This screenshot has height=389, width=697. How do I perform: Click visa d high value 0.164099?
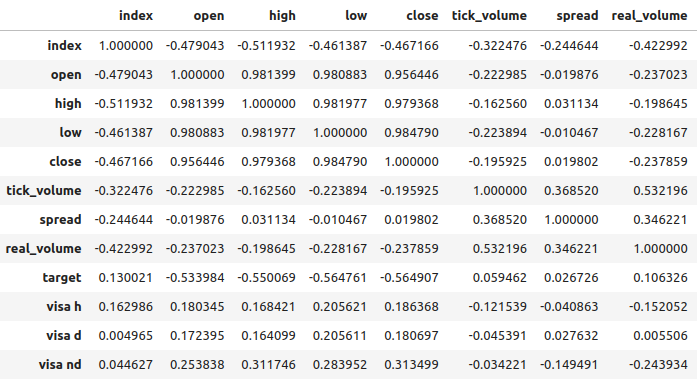coord(268,335)
